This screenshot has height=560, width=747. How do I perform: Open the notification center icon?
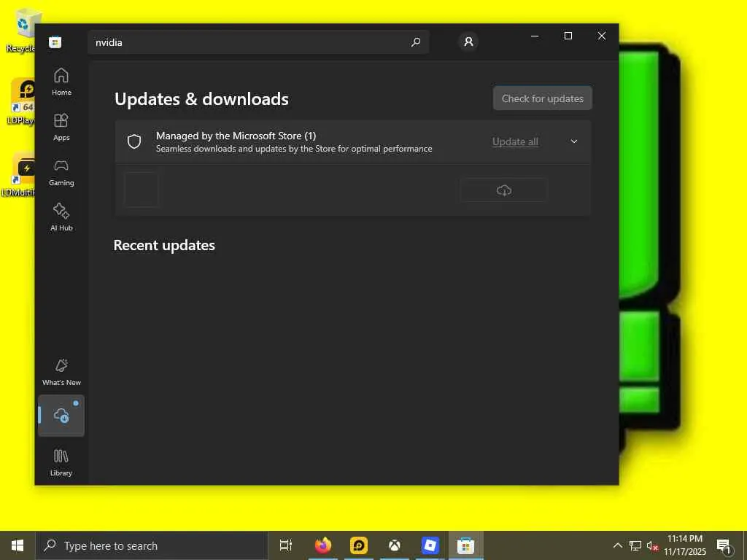(724, 545)
